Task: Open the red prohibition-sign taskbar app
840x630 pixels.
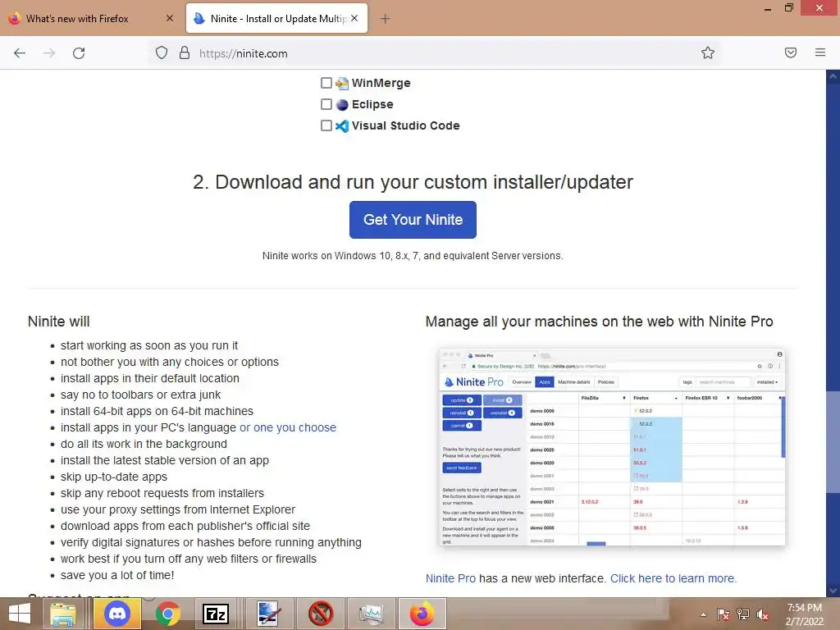Action: pyautogui.click(x=321, y=614)
